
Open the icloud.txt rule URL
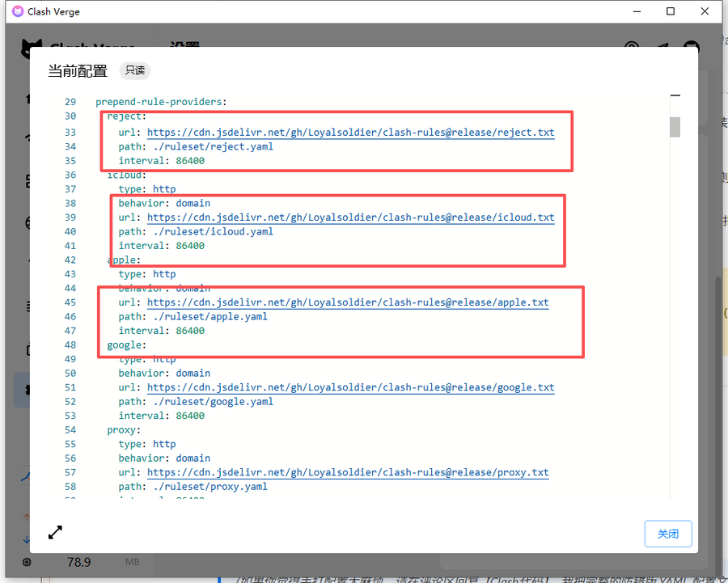350,218
